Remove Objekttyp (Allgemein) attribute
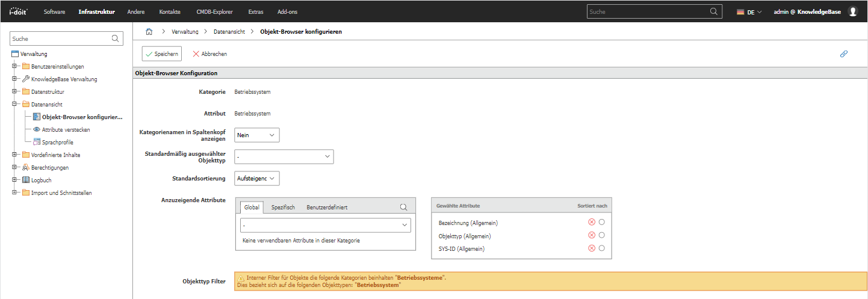The height and width of the screenshot is (299, 868). (x=592, y=235)
